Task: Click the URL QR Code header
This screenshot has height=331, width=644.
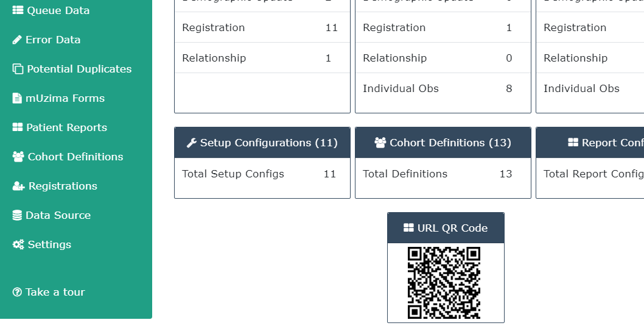Action: [x=446, y=228]
